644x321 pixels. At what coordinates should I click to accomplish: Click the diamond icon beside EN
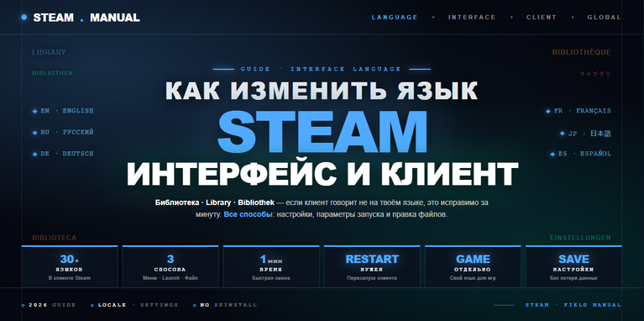point(35,111)
